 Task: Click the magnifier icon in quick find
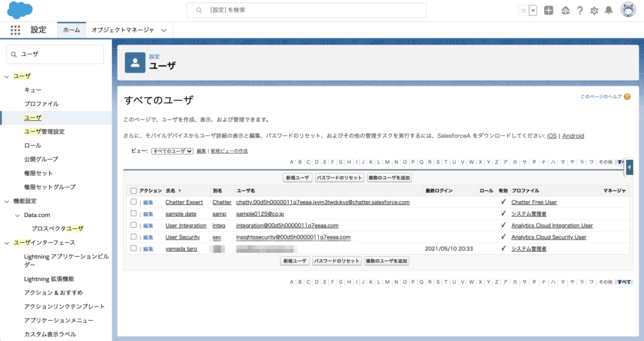[x=14, y=54]
